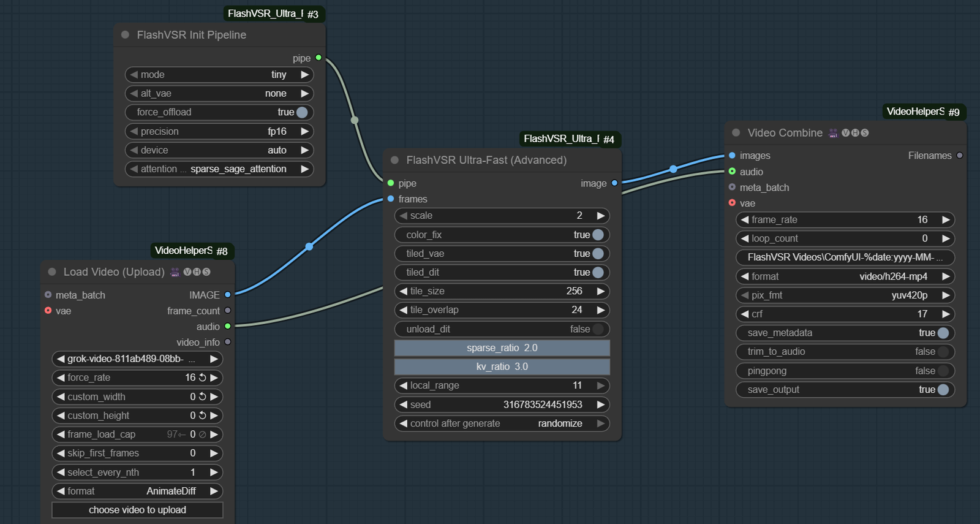Increase the tile_size value with right arrow
The image size is (980, 524).
point(601,291)
